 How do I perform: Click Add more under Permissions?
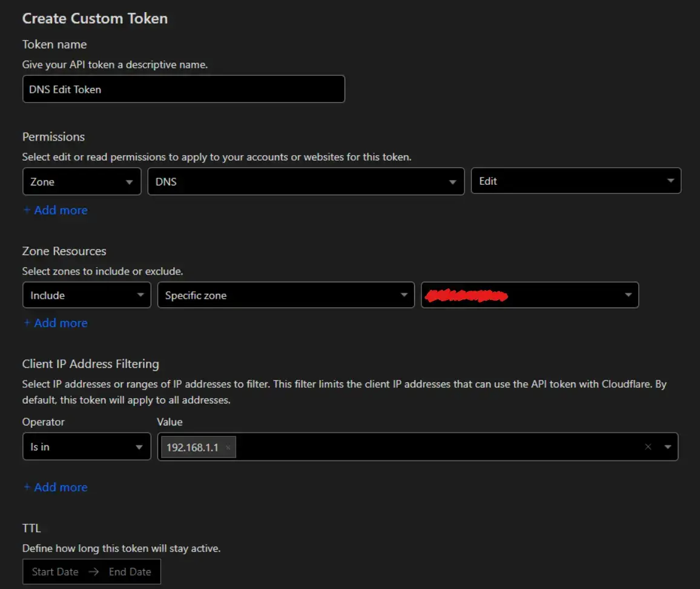click(55, 210)
